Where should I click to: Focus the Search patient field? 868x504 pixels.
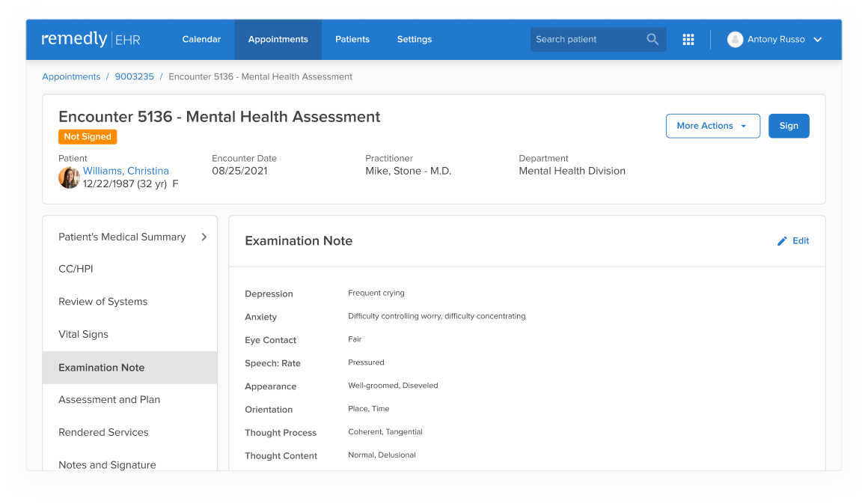point(587,40)
